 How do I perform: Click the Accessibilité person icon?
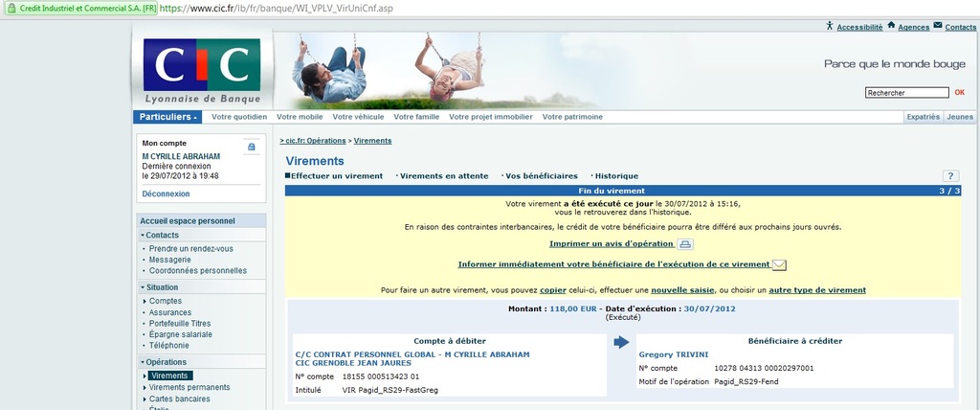[x=830, y=26]
